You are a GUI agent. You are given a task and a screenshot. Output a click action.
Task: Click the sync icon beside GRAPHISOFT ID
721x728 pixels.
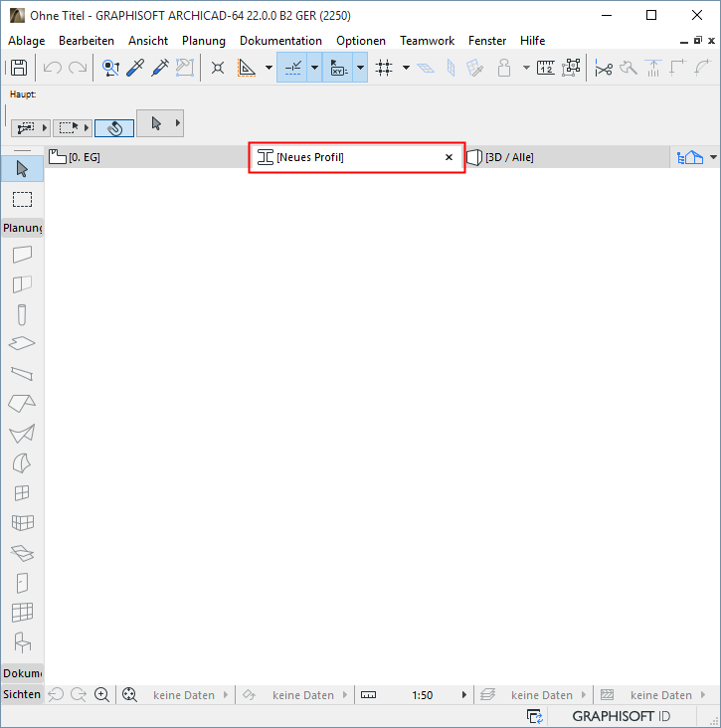[535, 716]
